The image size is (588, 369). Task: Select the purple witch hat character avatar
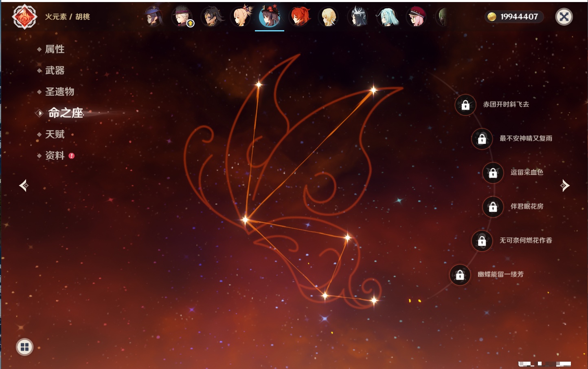[154, 17]
